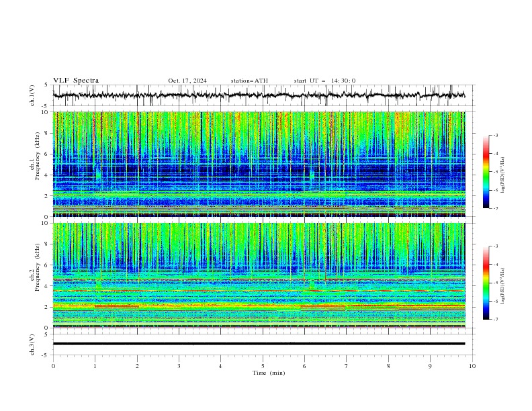
Task: Click the time axis tick label "5"
Action: pyautogui.click(x=263, y=366)
